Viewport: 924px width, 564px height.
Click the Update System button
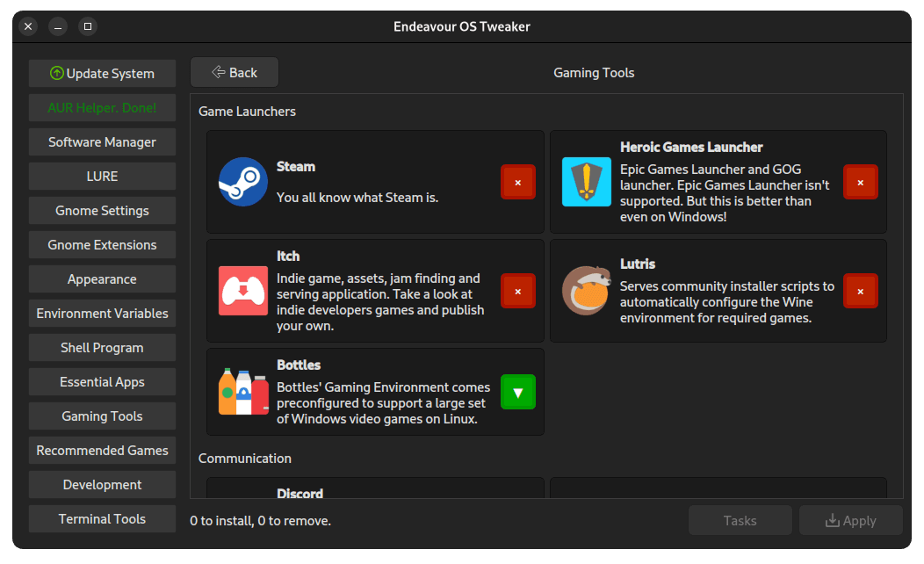pos(102,73)
